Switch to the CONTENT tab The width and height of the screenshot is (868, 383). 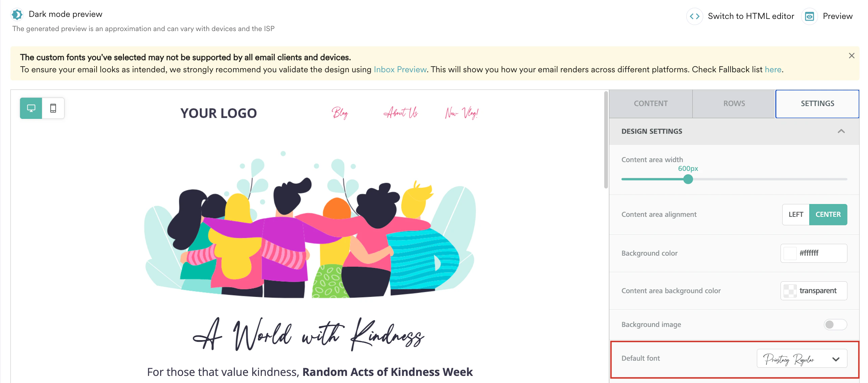pyautogui.click(x=650, y=103)
